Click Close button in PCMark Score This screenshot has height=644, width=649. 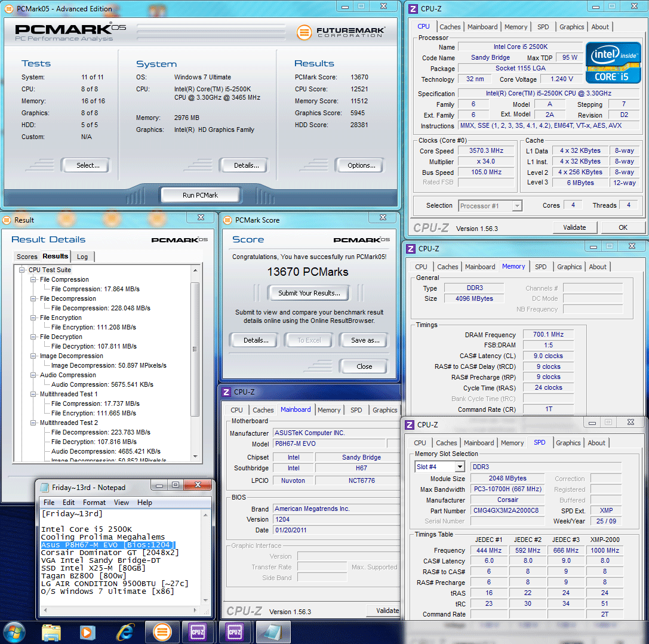tap(364, 366)
